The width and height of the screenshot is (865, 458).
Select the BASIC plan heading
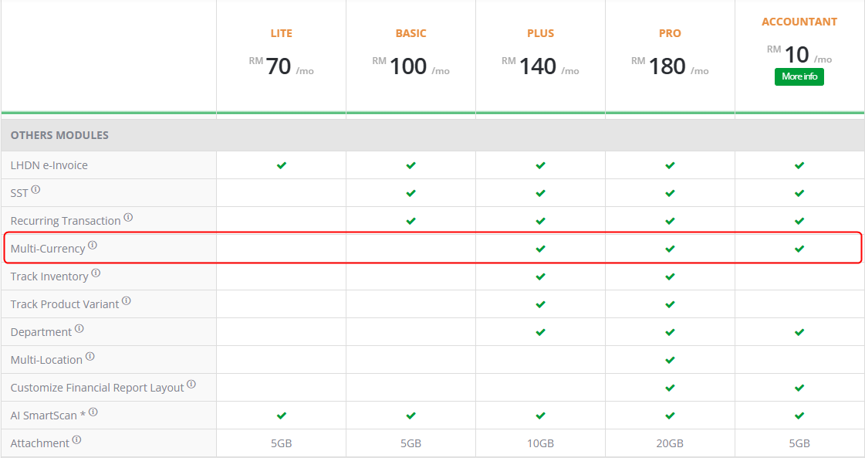pyautogui.click(x=411, y=33)
